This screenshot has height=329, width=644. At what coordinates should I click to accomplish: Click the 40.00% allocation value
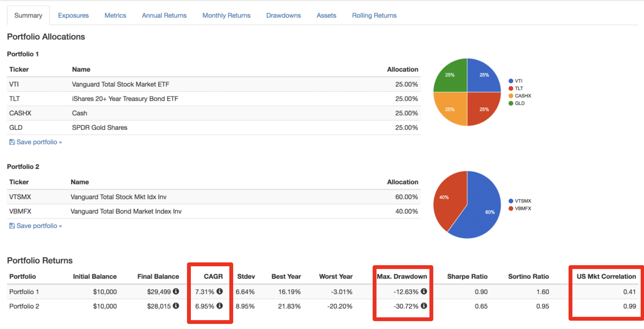pyautogui.click(x=407, y=211)
